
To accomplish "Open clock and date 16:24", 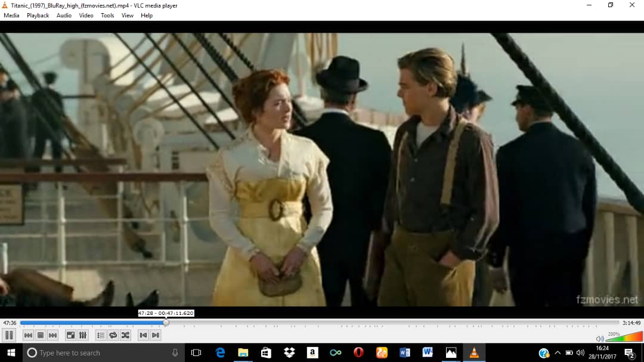I will pyautogui.click(x=602, y=352).
